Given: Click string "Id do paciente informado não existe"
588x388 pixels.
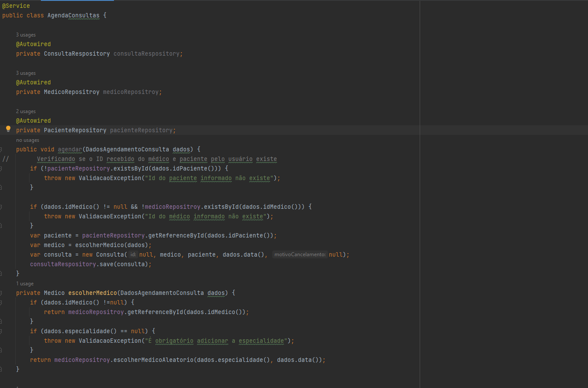Looking at the screenshot, I should tap(209, 178).
